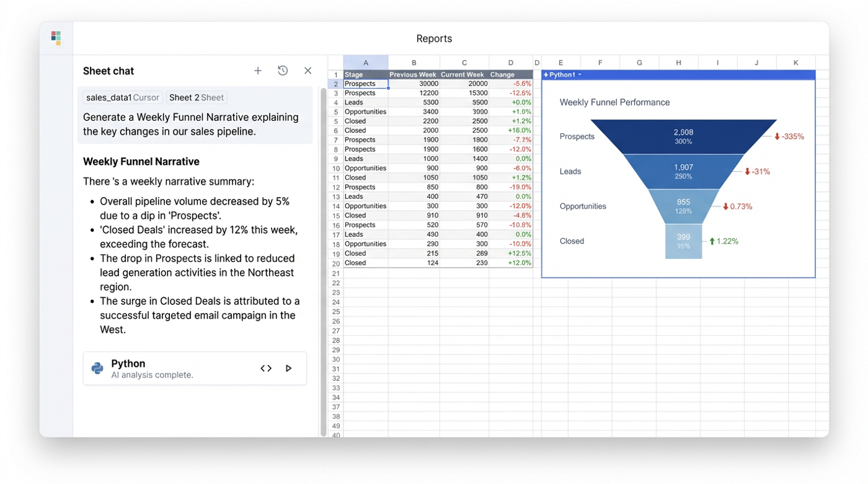This screenshot has height=484, width=868.
Task: Close the Sheet chat panel
Action: click(x=308, y=71)
